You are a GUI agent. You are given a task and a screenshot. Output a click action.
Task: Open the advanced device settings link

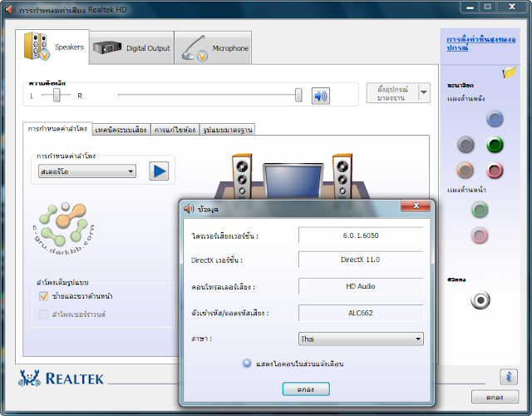[x=480, y=43]
